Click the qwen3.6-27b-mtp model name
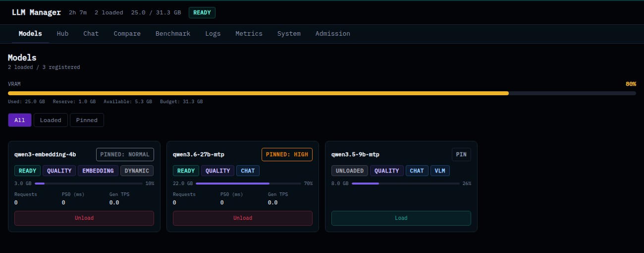 coord(199,154)
